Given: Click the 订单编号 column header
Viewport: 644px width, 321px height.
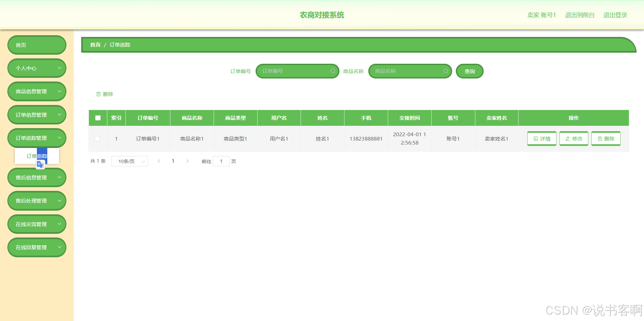Looking at the screenshot, I should coord(148,118).
